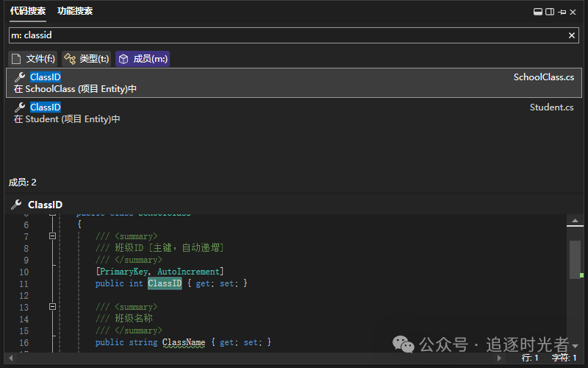The width and height of the screenshot is (588, 368).
Task: Click the scroll-up arrow of preview scrollbar
Action: pos(575,222)
